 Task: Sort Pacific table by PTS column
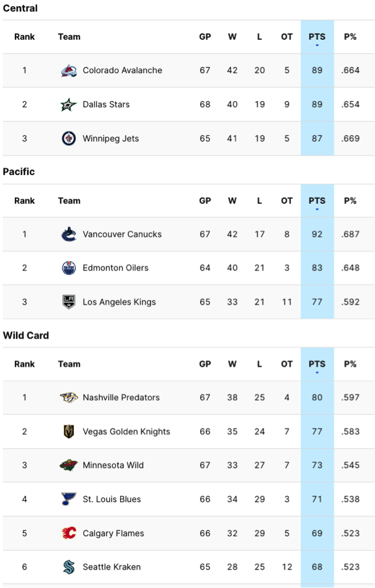click(317, 201)
